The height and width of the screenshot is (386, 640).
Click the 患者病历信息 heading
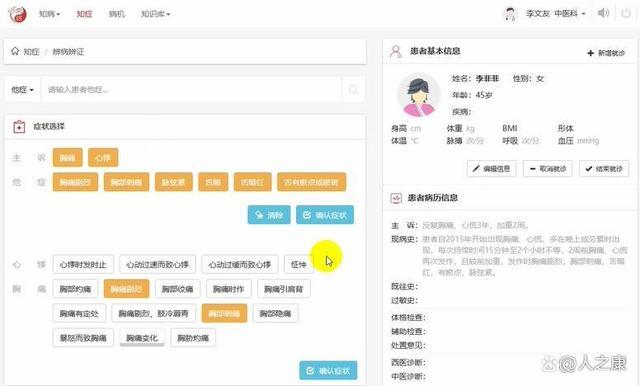(x=433, y=198)
